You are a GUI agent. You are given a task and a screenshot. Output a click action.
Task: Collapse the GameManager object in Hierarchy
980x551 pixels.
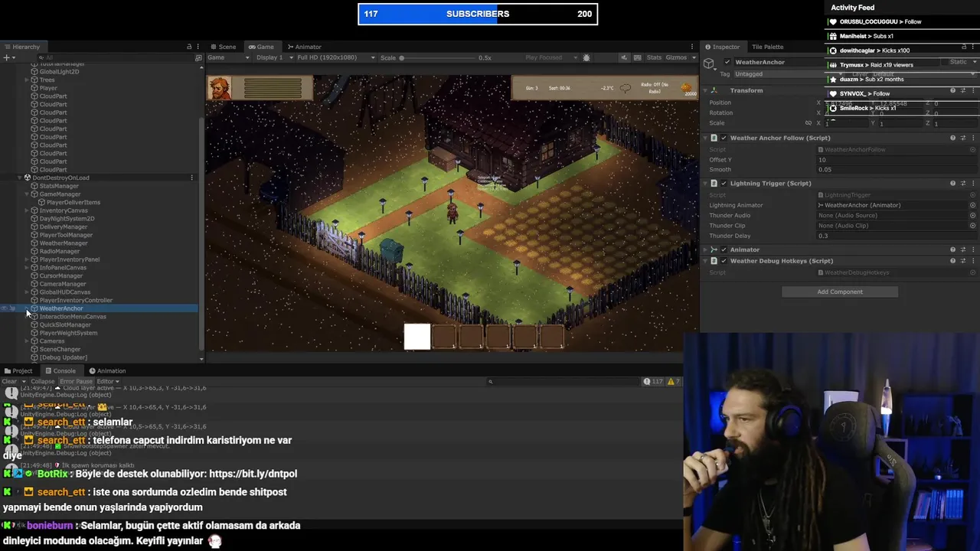pos(27,194)
